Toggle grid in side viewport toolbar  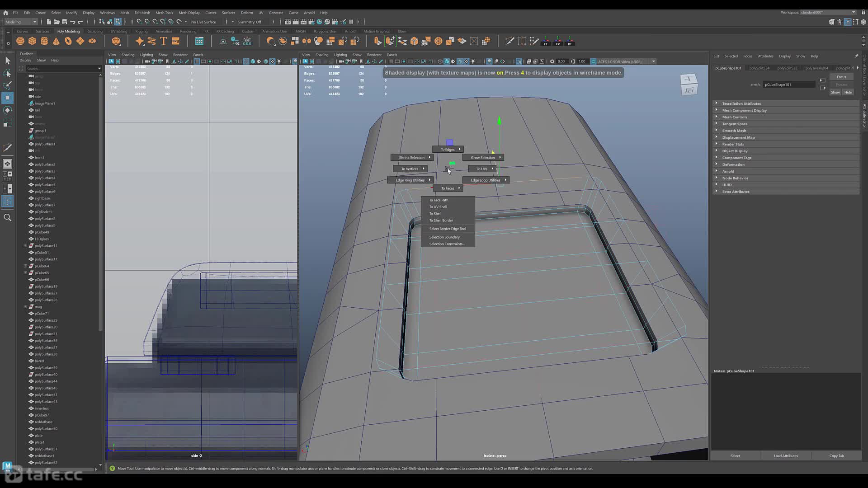(197, 61)
